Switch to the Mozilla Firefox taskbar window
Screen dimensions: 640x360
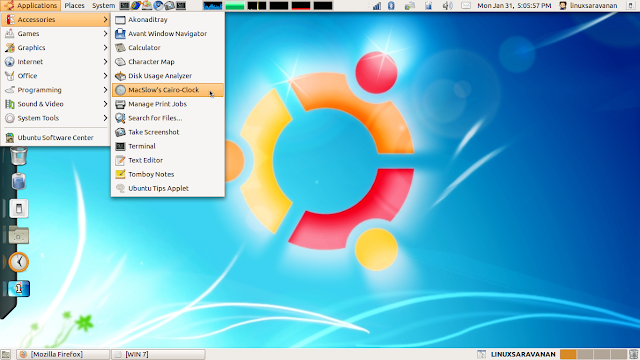tap(63, 354)
